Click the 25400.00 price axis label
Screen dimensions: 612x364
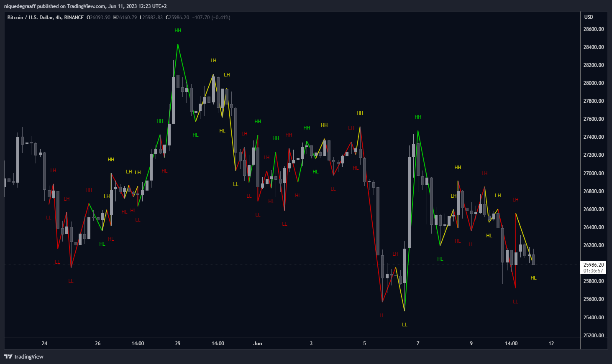594,318
